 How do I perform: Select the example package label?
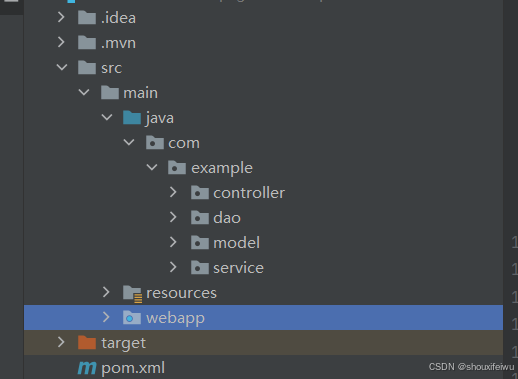(222, 168)
